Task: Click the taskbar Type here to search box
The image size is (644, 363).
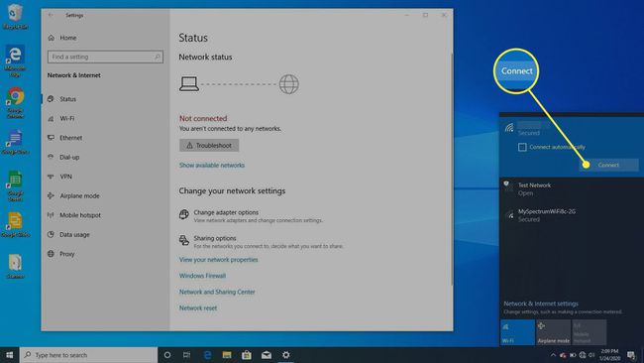Action: pos(88,355)
